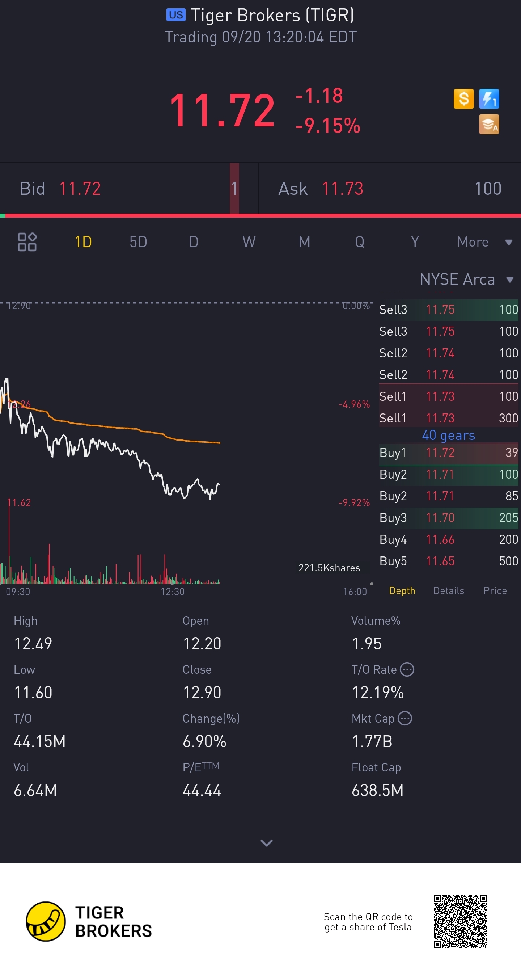Switch to the D daily chart
521x980 pixels.
194,242
